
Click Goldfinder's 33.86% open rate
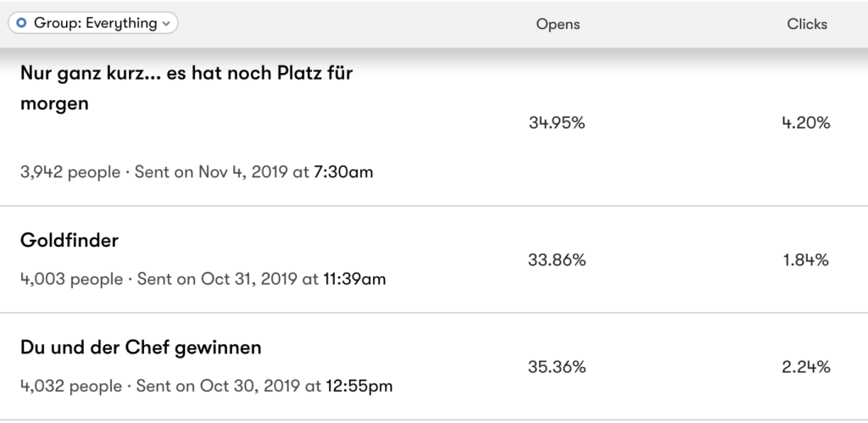click(557, 260)
